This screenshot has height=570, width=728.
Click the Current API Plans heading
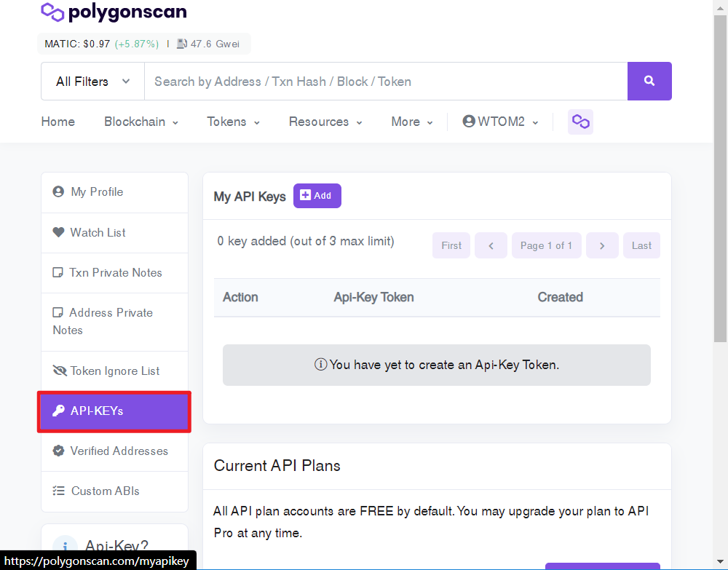tap(277, 466)
